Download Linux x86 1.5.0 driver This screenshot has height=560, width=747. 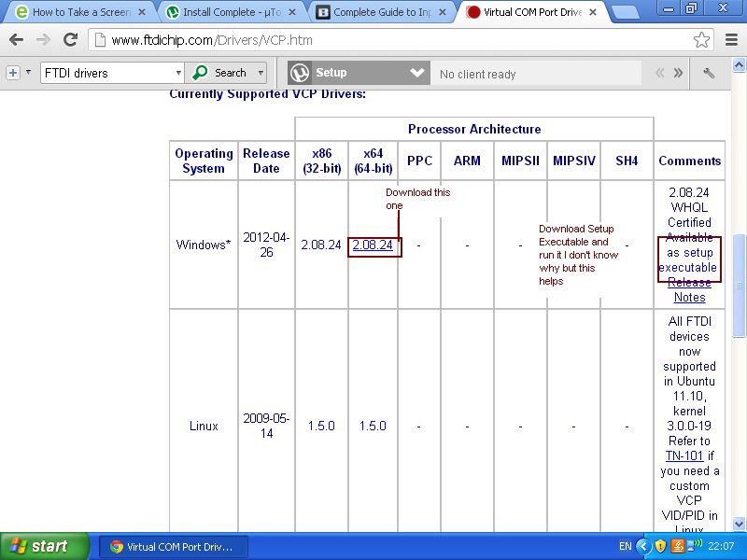321,426
